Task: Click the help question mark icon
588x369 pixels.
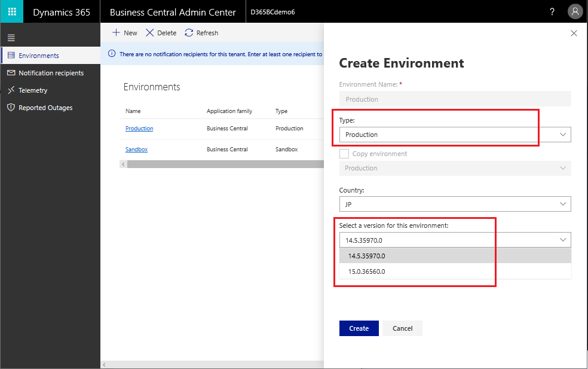Action: tap(552, 12)
